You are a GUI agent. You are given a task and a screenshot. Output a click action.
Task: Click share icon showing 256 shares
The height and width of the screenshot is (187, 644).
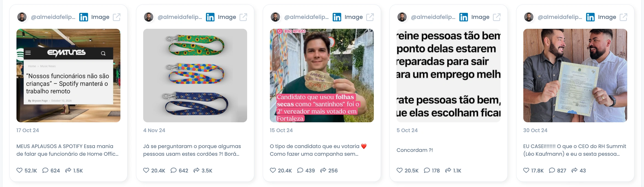pos(323,170)
